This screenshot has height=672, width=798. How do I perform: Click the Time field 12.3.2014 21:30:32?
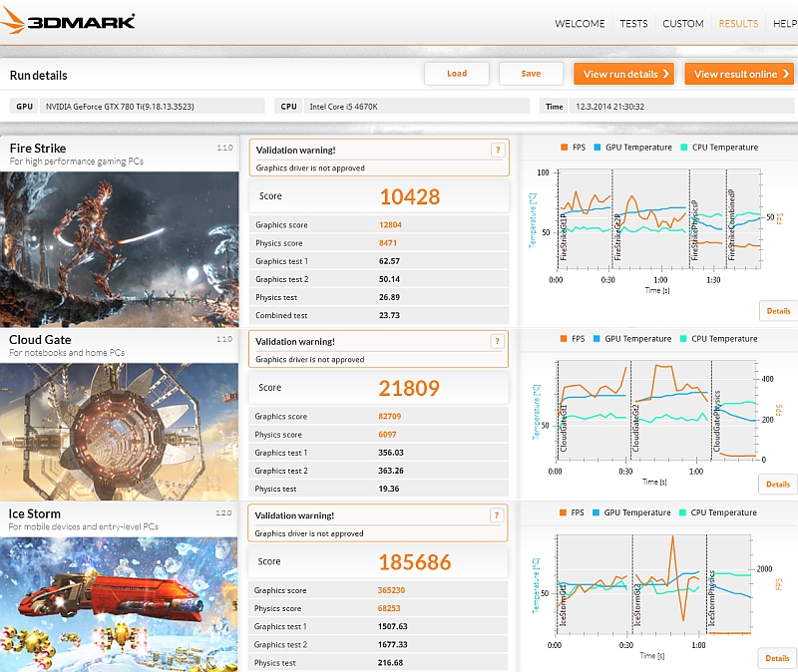point(681,107)
